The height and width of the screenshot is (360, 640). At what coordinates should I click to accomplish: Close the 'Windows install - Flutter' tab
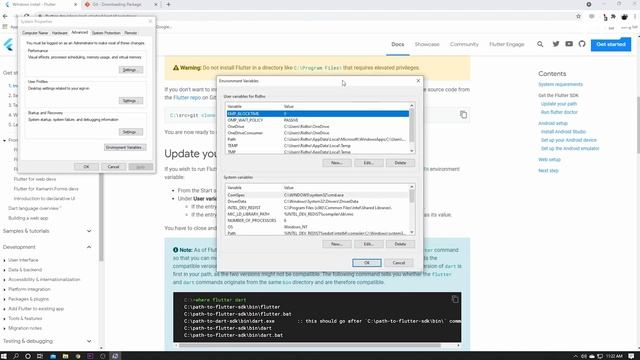point(75,4)
